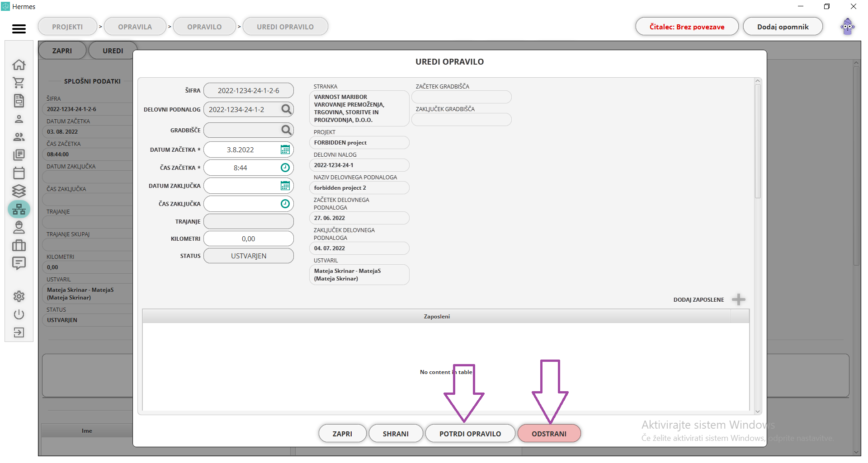868x463 pixels.
Task: Click the Kilometri field 0,00
Action: point(249,239)
